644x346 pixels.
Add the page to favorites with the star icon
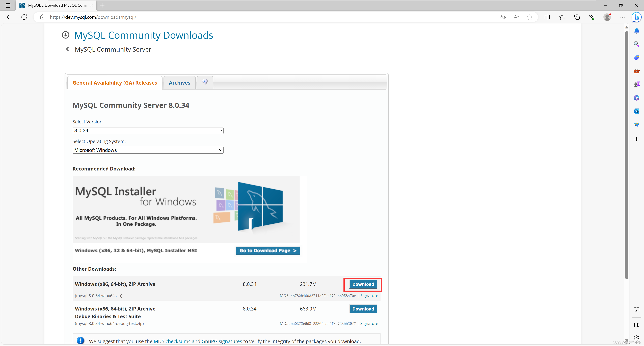pos(529,17)
